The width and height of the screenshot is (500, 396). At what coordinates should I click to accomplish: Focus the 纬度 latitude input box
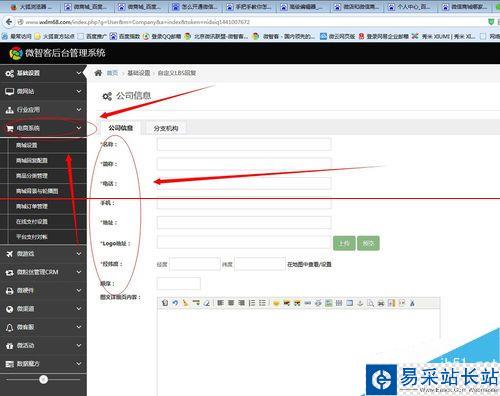260,264
